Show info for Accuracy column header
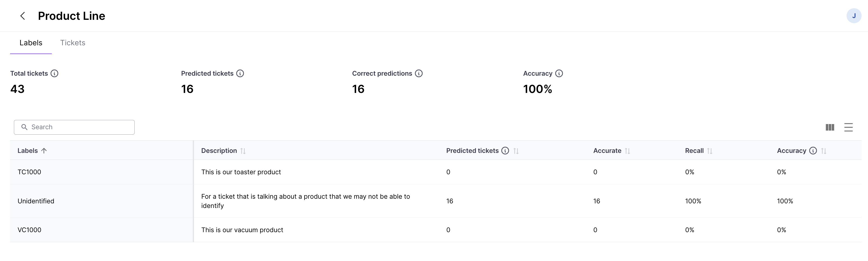This screenshot has width=868, height=261. pyautogui.click(x=813, y=151)
